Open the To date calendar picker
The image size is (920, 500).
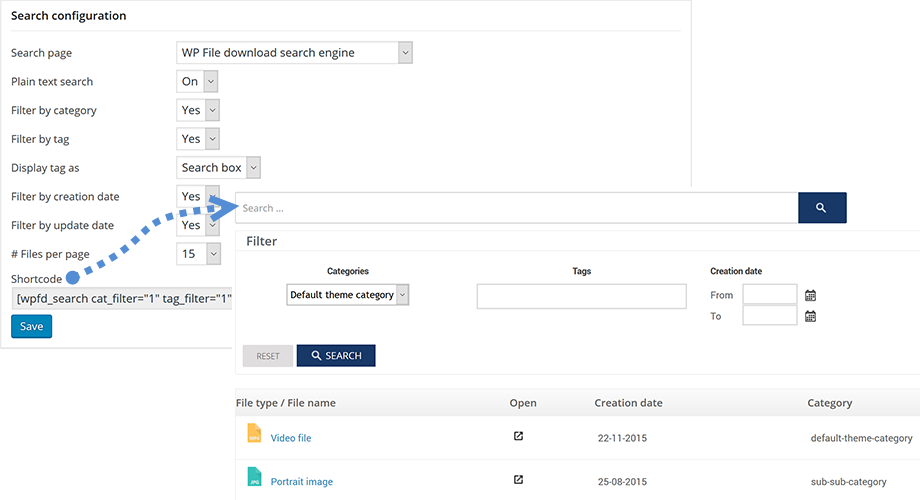[x=811, y=316]
